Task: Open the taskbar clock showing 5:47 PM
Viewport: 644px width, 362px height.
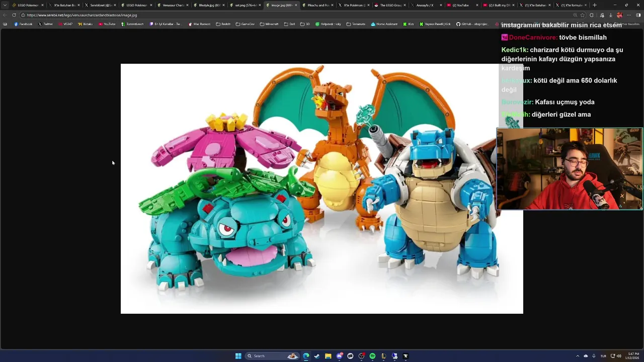Action: pos(632,356)
